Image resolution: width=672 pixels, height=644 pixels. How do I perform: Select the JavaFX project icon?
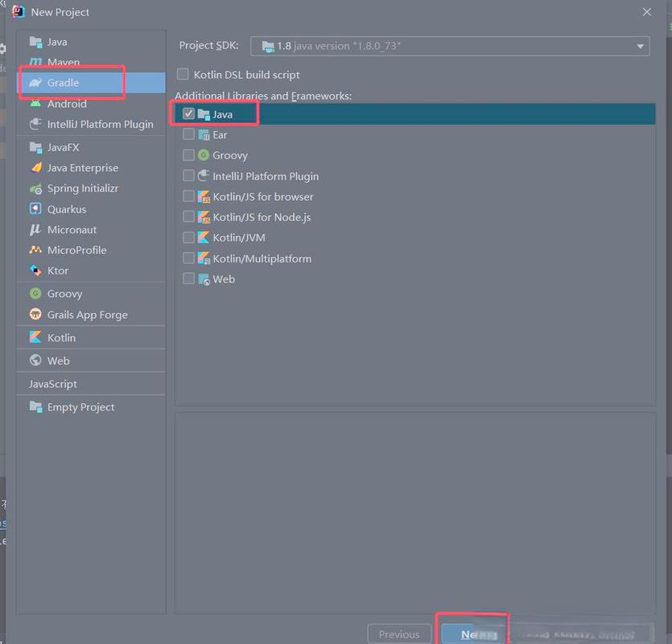coord(35,147)
